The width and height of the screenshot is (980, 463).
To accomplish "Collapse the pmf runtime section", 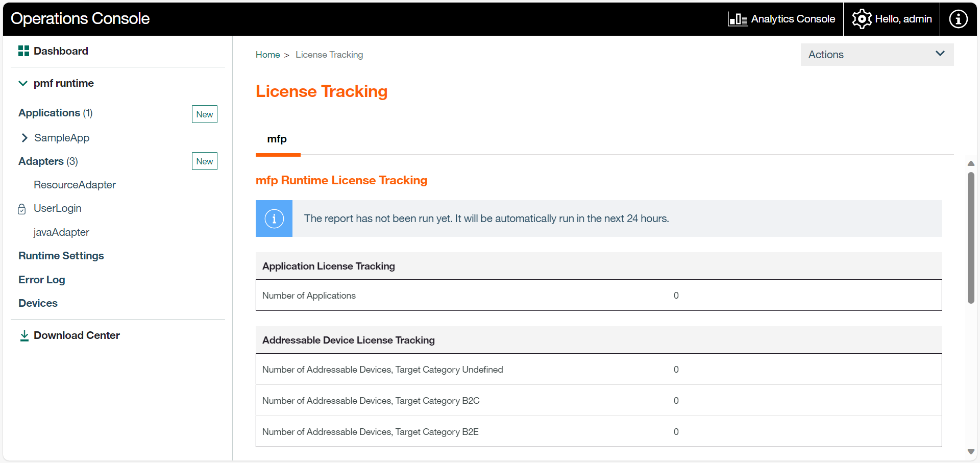I will tap(23, 83).
